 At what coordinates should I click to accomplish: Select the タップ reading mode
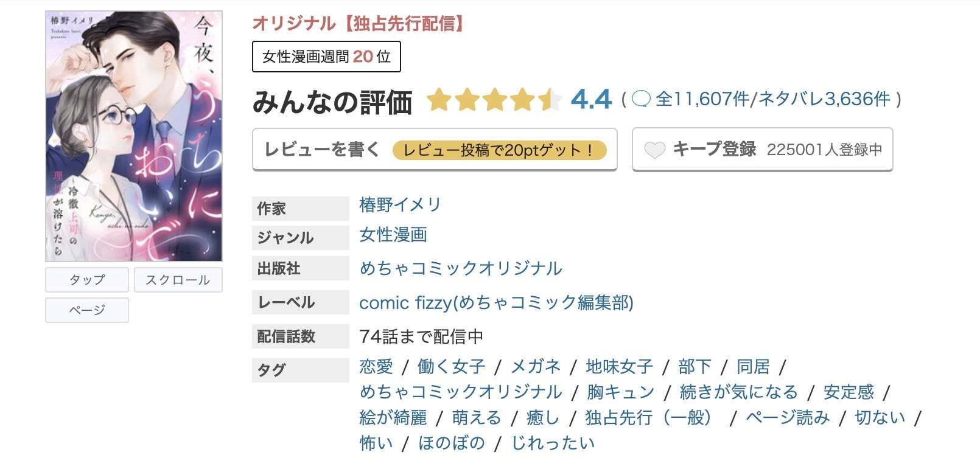point(86,280)
